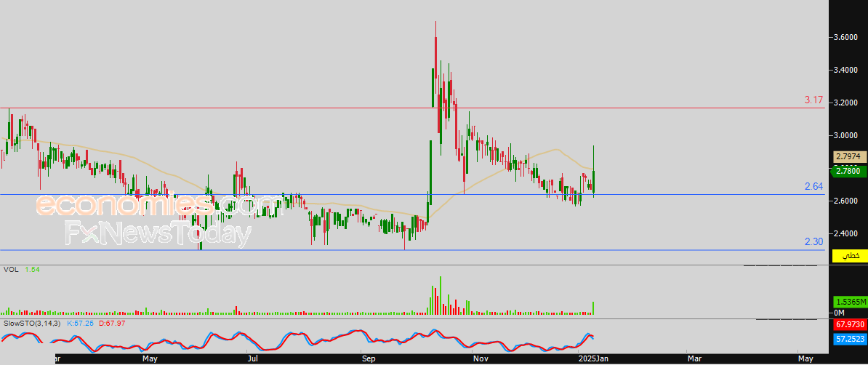Click the K:57.25 stochastic reading
The image size is (868, 365).
[80, 322]
